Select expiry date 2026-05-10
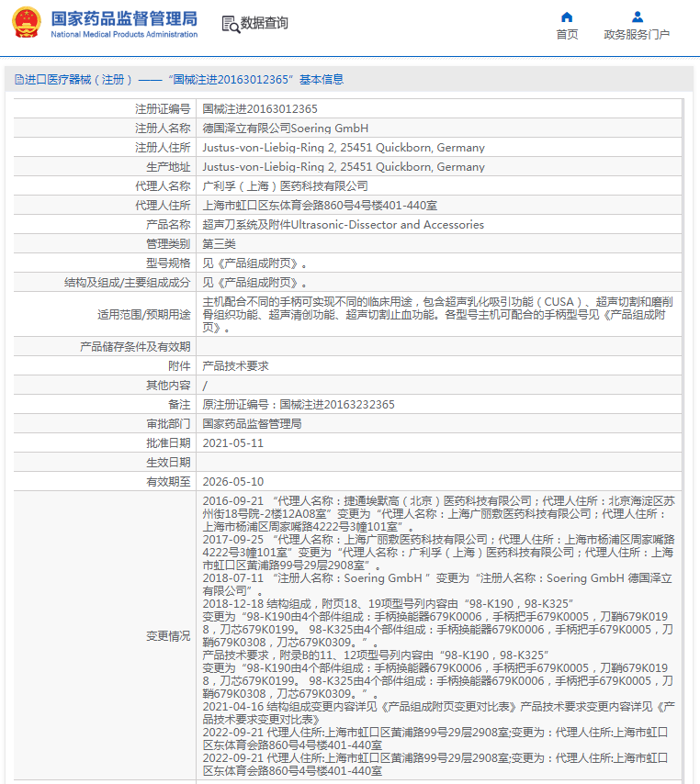This screenshot has height=784, width=700. pos(232,481)
